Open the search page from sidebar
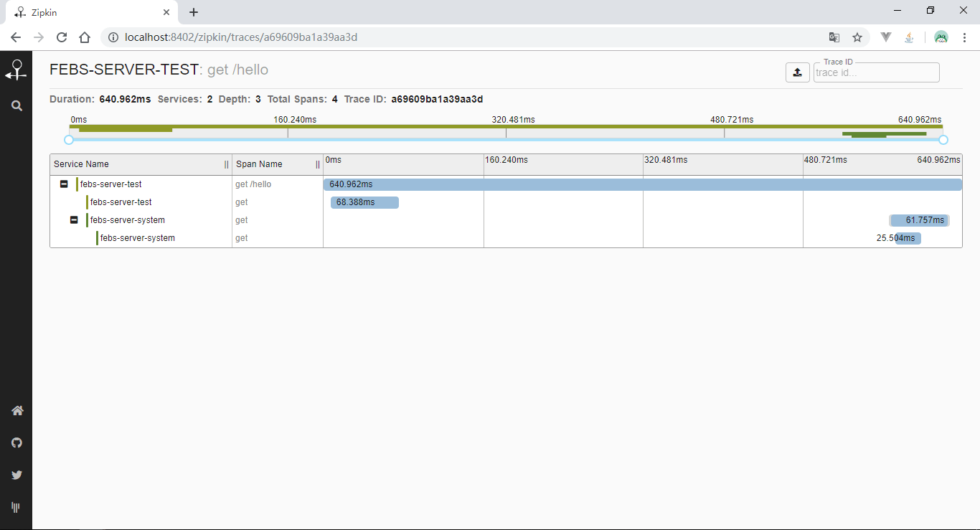Screen dimensions: 980x530 [x=17, y=105]
